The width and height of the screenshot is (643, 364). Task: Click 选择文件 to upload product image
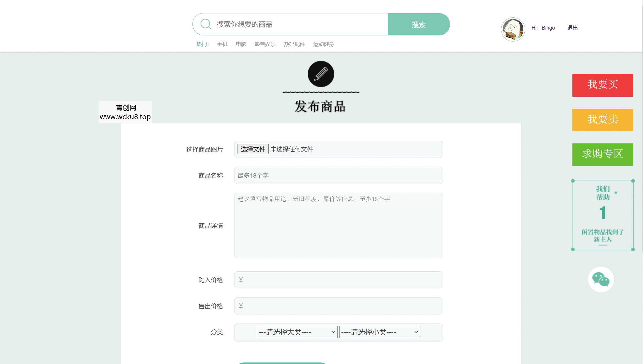coord(253,149)
